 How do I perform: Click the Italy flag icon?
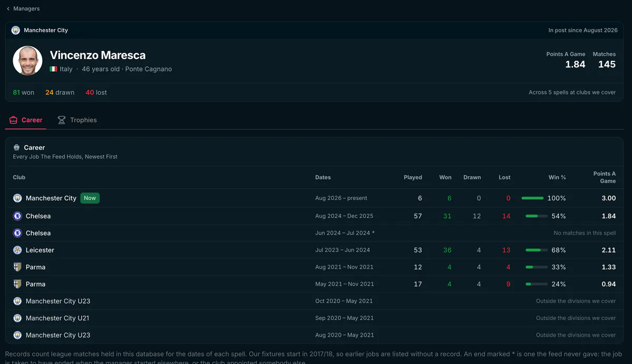(x=53, y=69)
